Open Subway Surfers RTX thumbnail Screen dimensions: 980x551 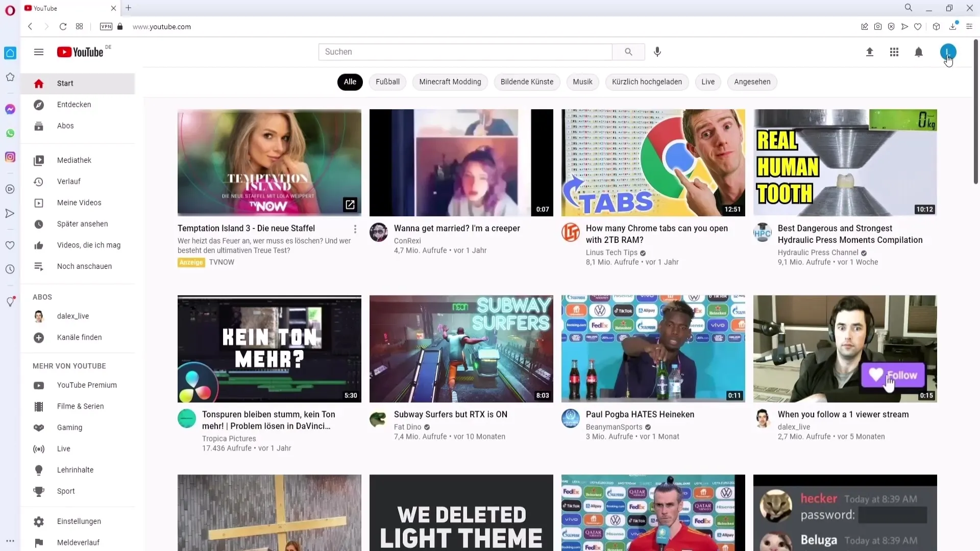coord(461,349)
